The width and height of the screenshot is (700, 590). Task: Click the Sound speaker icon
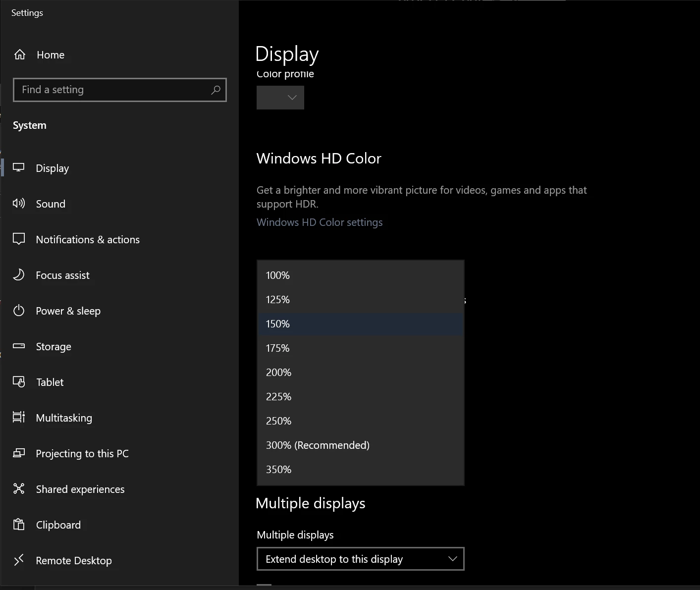[19, 203]
